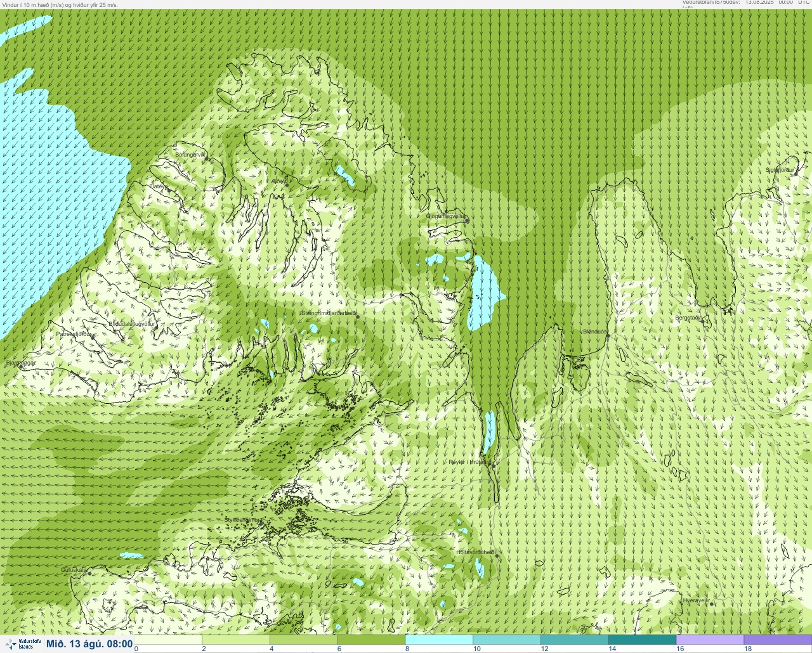The height and width of the screenshot is (653, 812).
Task: Click the purple swatch above 18 m/s
Action: coord(778,640)
